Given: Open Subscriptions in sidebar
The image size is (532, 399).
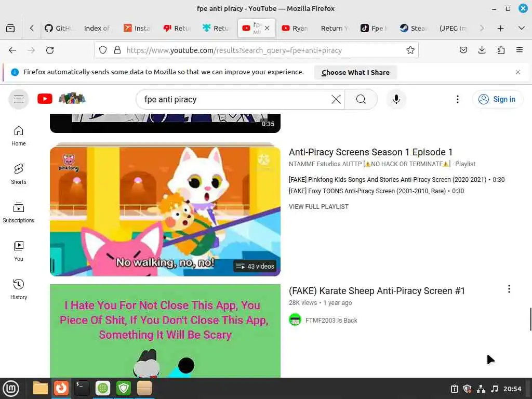Looking at the screenshot, I should [19, 212].
